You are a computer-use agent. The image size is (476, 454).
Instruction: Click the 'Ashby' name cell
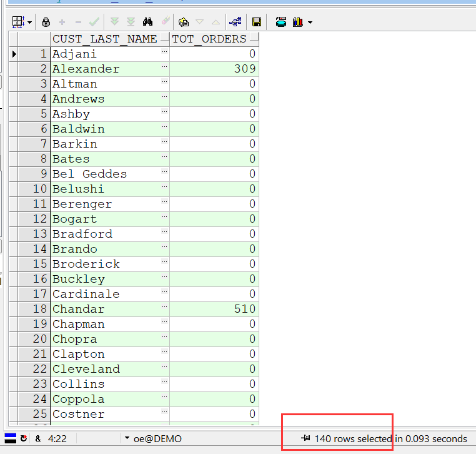click(x=110, y=114)
